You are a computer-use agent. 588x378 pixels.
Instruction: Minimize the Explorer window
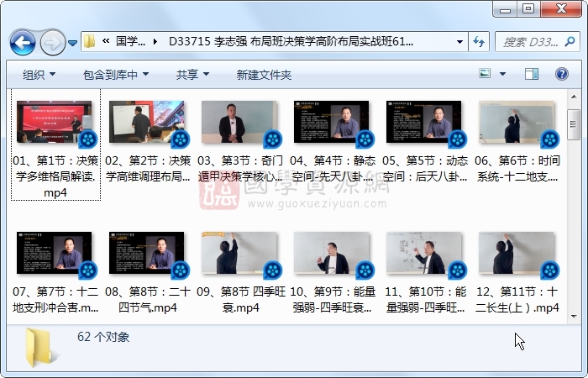click(505, 9)
